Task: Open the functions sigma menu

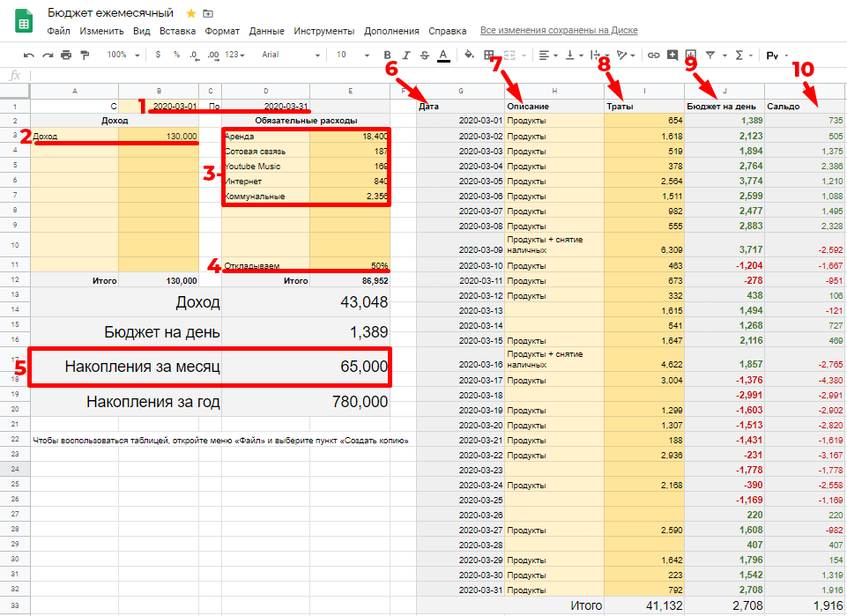Action: [x=739, y=55]
